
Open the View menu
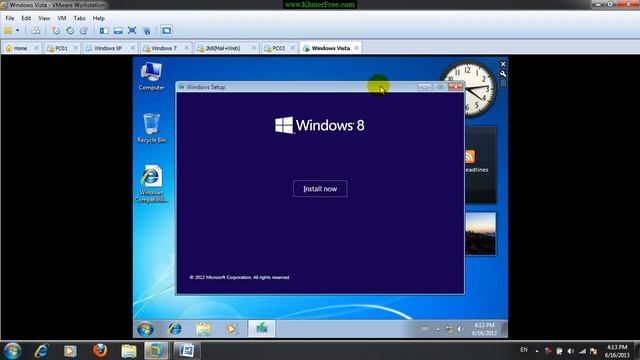click(44, 18)
